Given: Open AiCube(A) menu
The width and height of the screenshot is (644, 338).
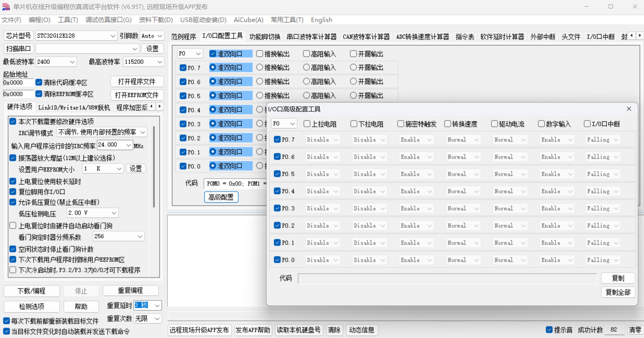Looking at the screenshot, I should [248, 20].
